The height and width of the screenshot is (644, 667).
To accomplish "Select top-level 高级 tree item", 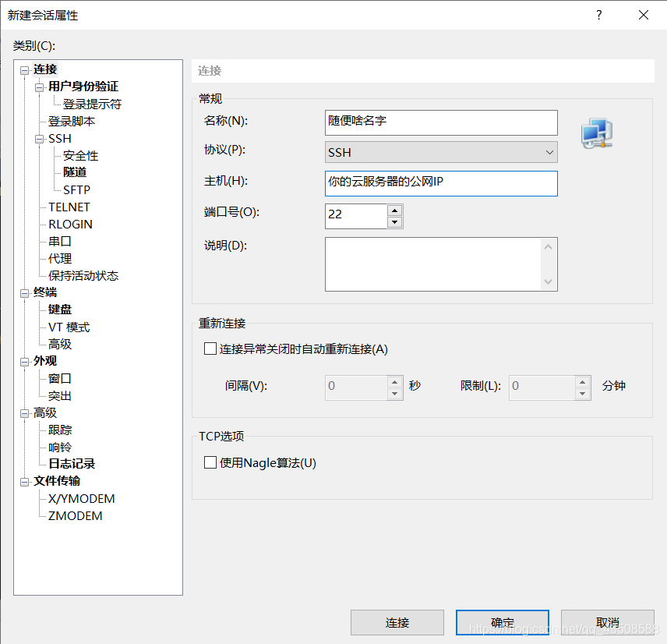I will pyautogui.click(x=45, y=413).
